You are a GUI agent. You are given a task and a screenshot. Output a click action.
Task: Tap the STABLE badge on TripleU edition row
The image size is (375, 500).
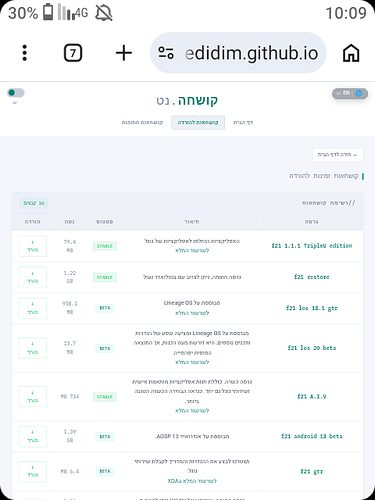(x=105, y=246)
